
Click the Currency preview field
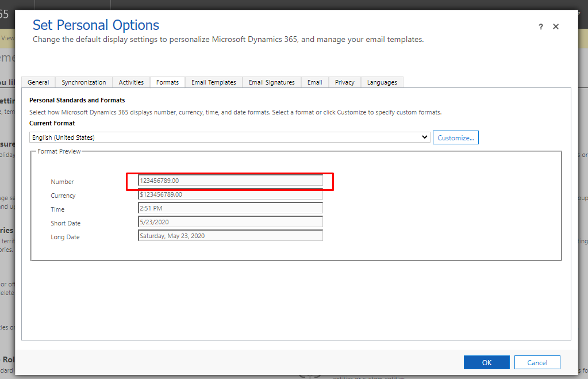[x=230, y=194]
